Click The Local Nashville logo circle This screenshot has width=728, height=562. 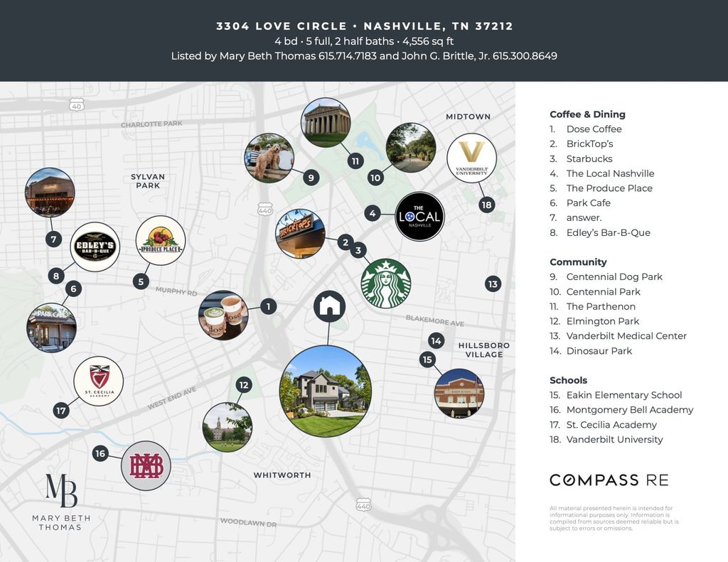click(x=419, y=216)
